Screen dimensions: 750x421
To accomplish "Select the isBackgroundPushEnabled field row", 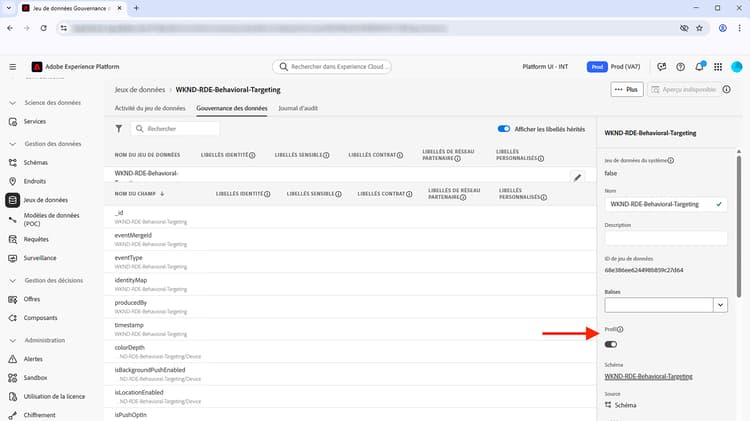I will point(350,374).
